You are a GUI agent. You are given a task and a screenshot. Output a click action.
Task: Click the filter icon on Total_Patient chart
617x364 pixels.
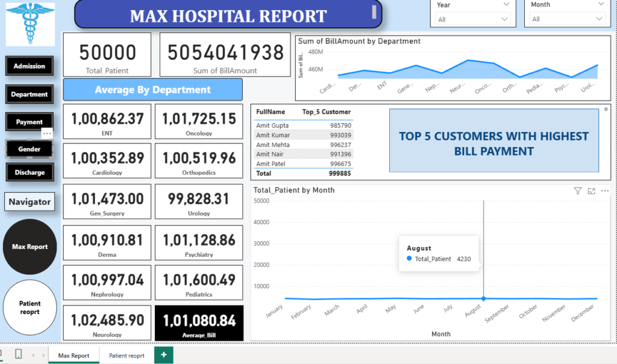(577, 191)
